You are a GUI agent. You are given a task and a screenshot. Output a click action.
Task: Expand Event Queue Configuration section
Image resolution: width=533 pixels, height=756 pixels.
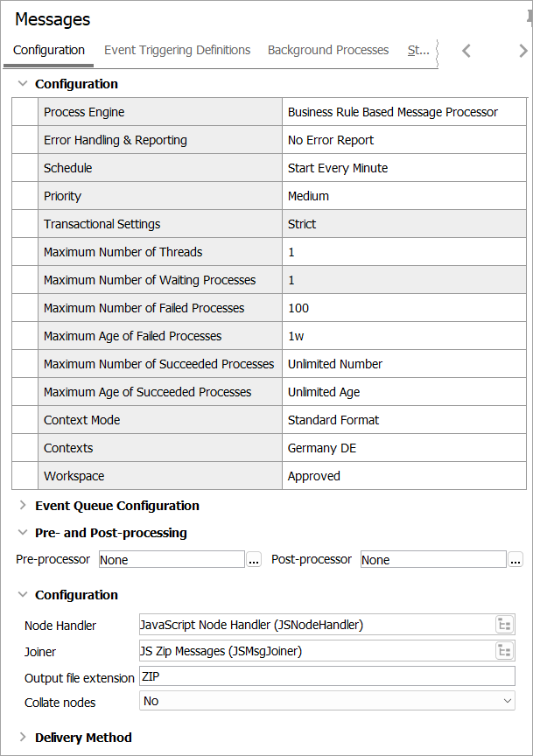tap(23, 506)
